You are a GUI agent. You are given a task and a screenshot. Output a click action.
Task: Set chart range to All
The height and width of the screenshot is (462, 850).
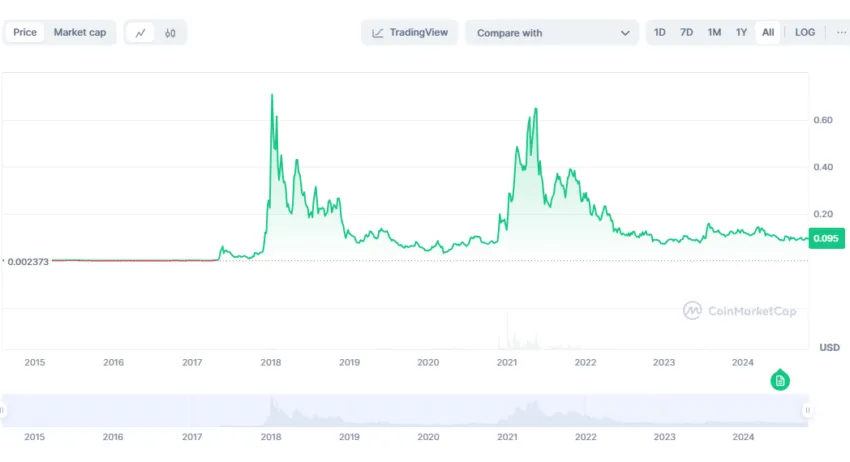click(x=768, y=33)
